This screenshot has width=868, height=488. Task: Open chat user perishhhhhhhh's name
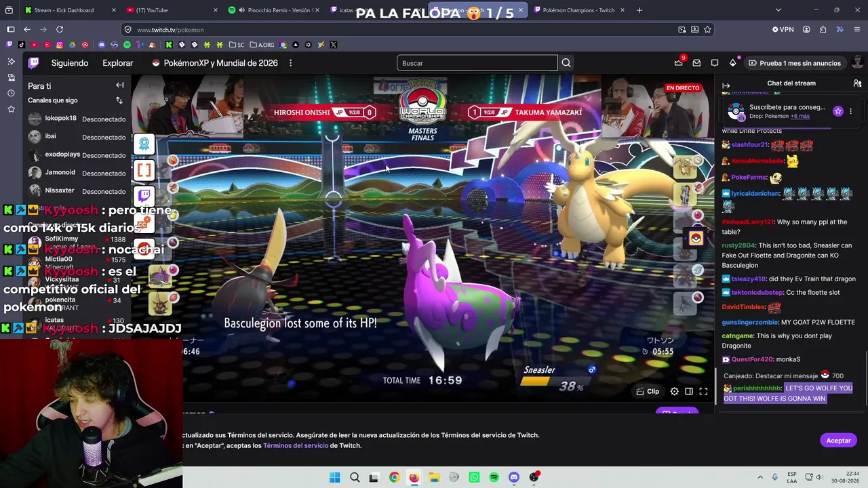pyautogui.click(x=757, y=388)
